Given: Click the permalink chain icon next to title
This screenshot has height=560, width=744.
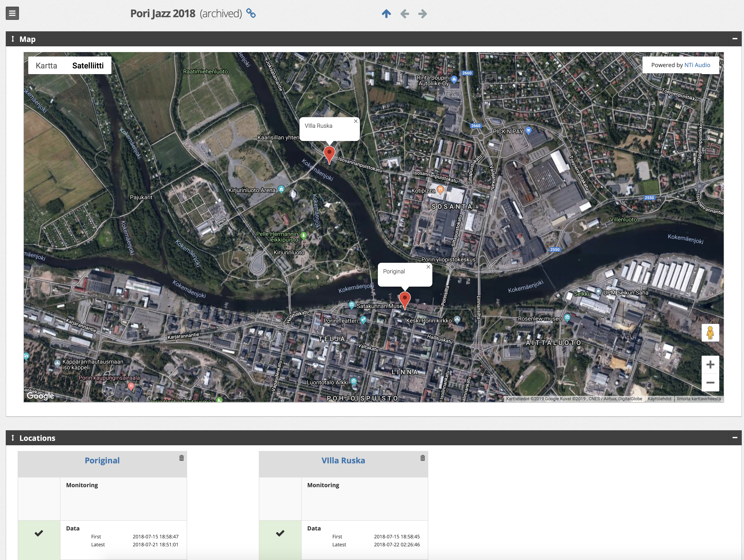Looking at the screenshot, I should pyautogui.click(x=251, y=13).
